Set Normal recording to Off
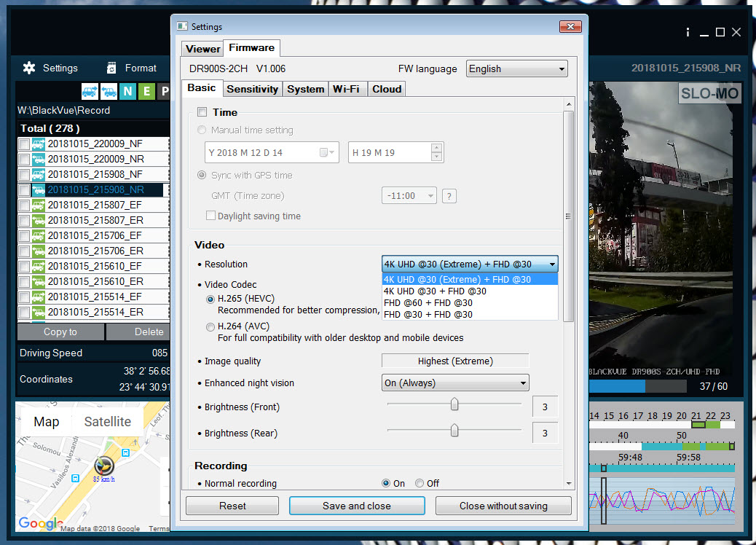The image size is (756, 545). (x=420, y=483)
